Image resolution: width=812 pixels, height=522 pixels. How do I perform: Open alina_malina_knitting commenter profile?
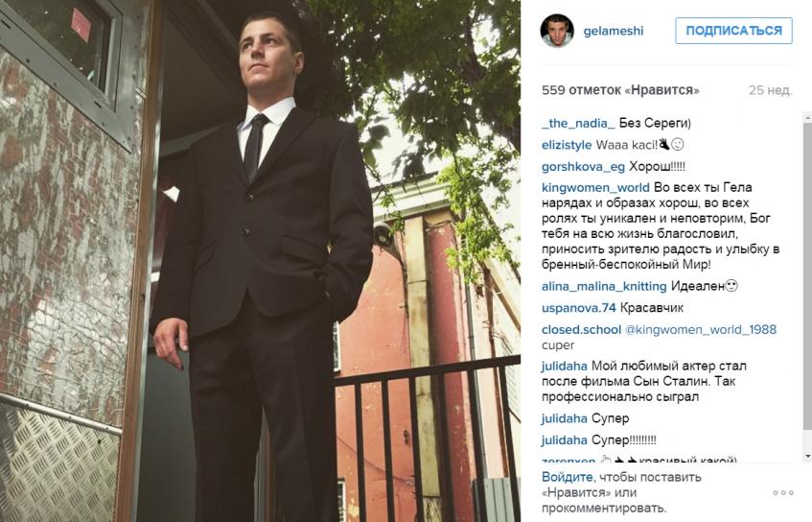[604, 286]
